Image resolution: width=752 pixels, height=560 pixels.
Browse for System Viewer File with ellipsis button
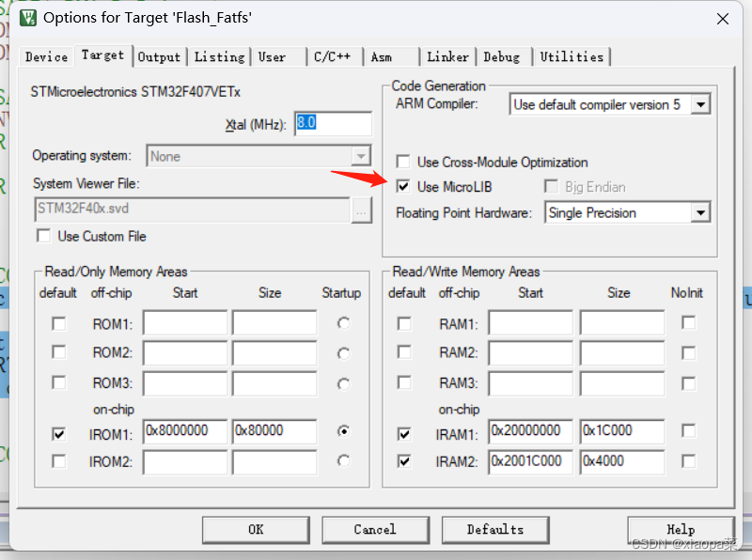[x=362, y=210]
